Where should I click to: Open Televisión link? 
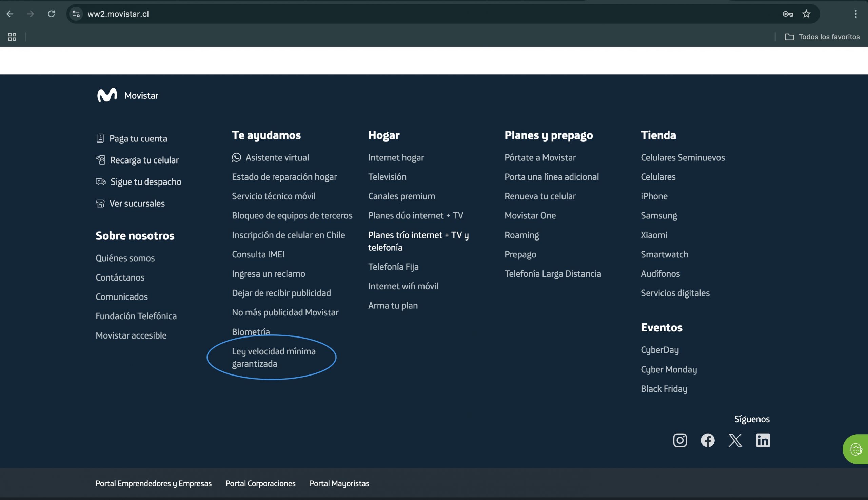(387, 176)
